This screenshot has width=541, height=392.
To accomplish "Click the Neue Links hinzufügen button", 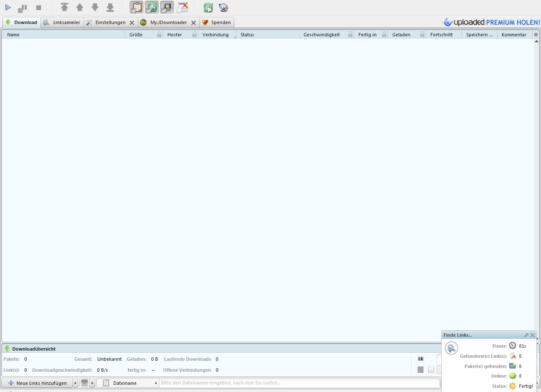I will pos(37,383).
